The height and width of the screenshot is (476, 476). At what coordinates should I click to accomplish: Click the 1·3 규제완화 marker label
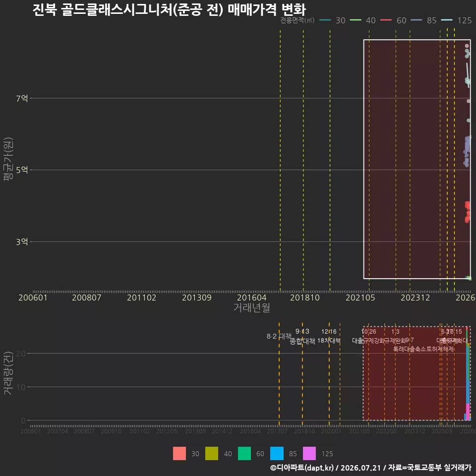(x=395, y=336)
